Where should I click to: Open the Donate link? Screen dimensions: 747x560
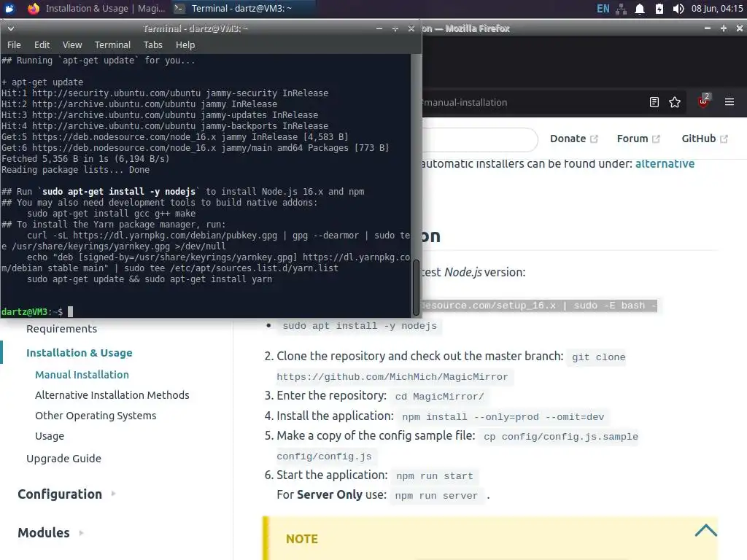pos(568,139)
